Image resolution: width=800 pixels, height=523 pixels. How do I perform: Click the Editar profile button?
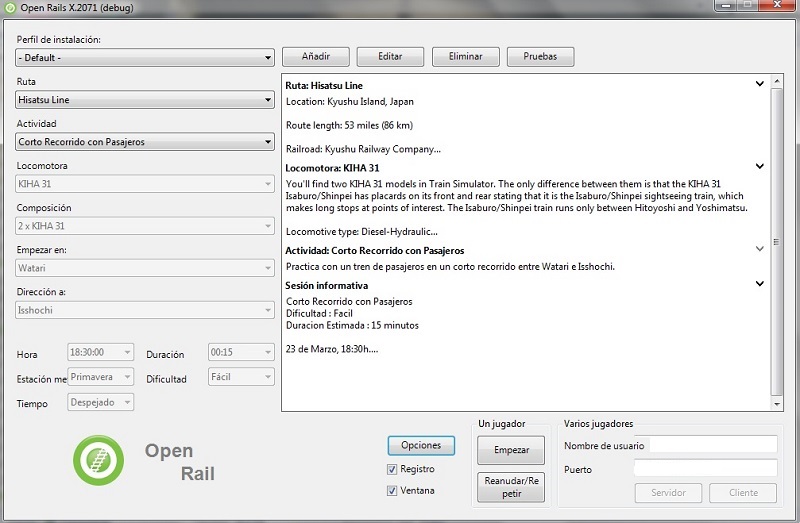[390, 57]
